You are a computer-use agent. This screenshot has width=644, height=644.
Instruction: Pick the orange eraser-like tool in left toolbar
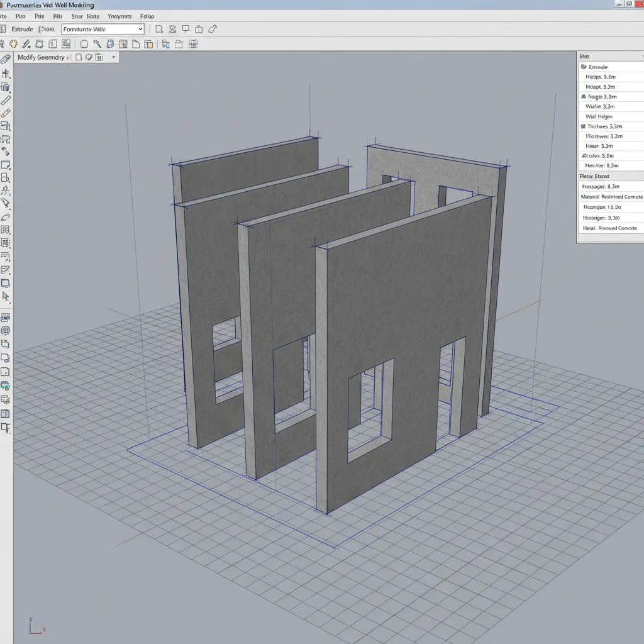coord(5,113)
